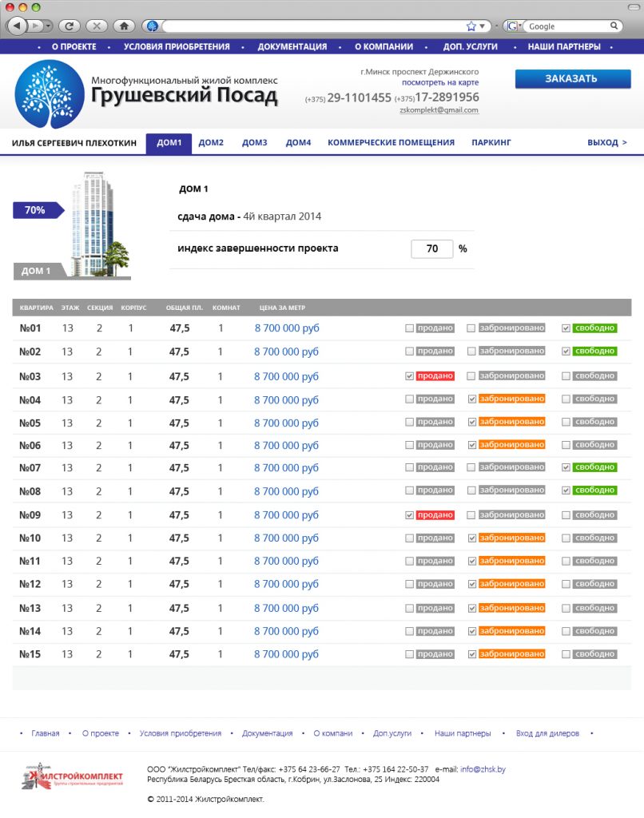Switch to the ДОМ2 tab
This screenshot has width=644, height=818.
211,143
